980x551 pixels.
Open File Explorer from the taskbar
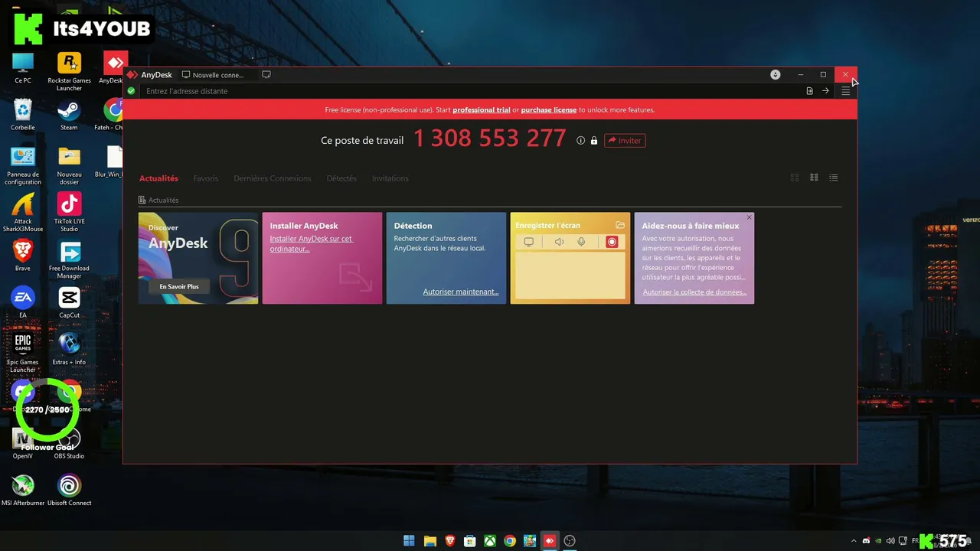tap(430, 541)
